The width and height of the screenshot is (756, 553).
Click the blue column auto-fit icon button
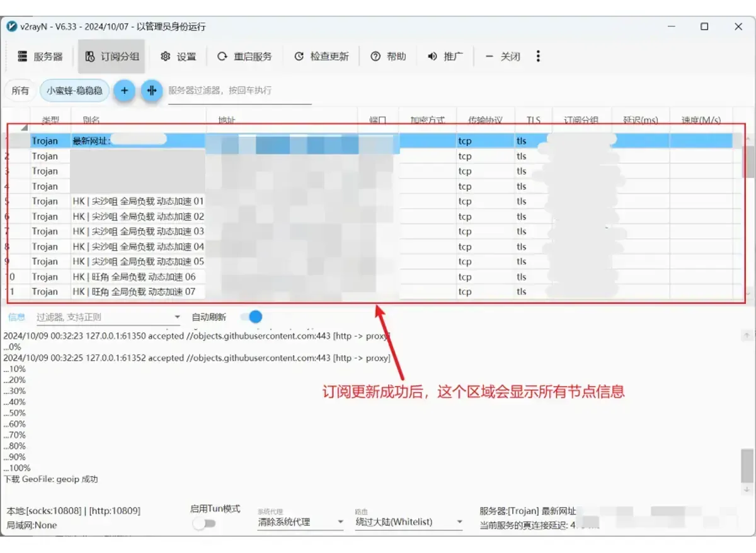point(152,91)
